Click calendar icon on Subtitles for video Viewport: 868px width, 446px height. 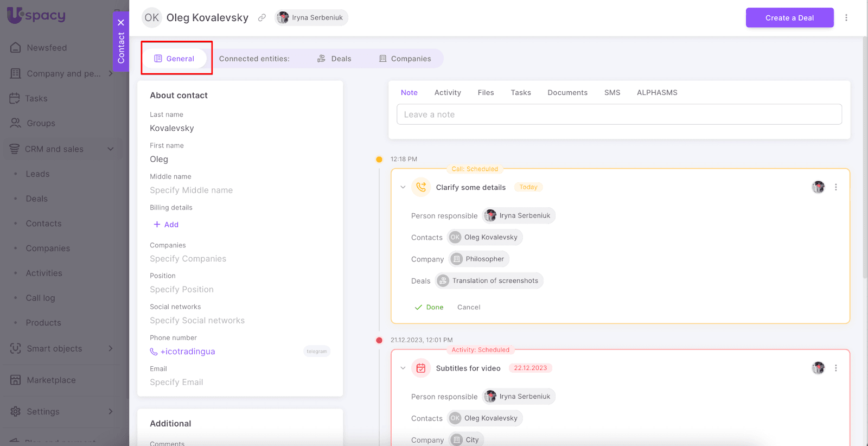click(x=421, y=368)
